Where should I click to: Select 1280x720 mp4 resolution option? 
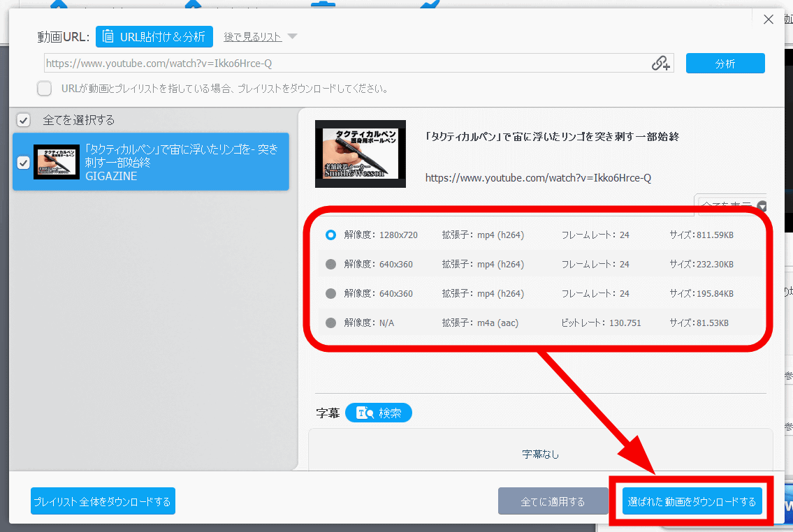coord(331,235)
